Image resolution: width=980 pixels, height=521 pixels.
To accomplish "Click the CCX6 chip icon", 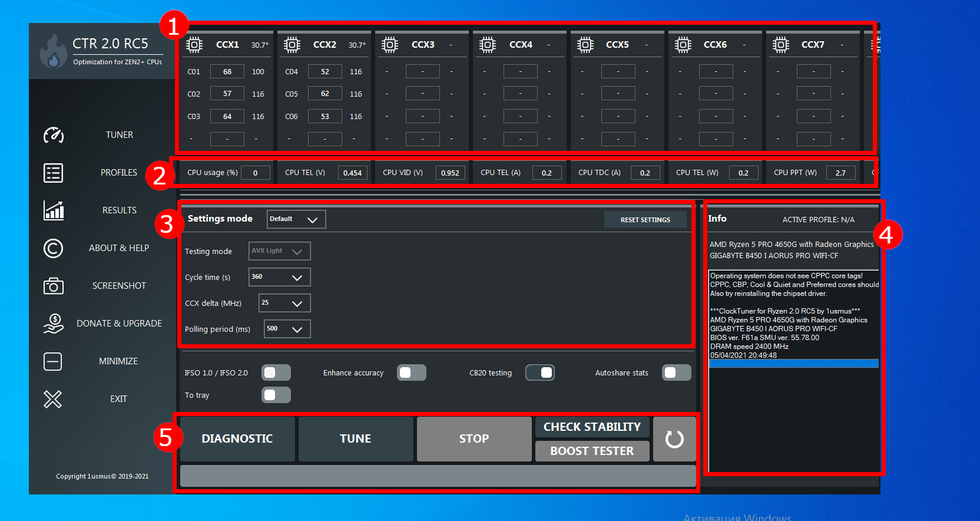I will click(x=683, y=45).
